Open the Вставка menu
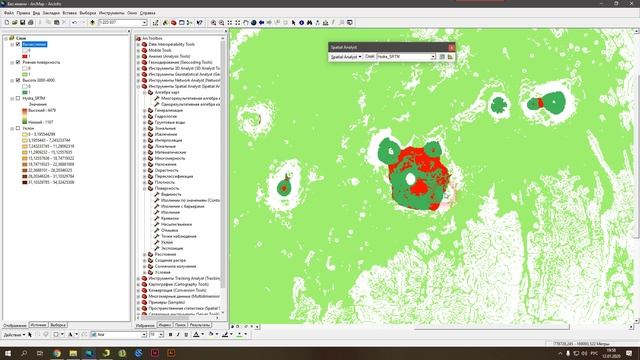Screen dimensions: 640x360 coord(70,13)
